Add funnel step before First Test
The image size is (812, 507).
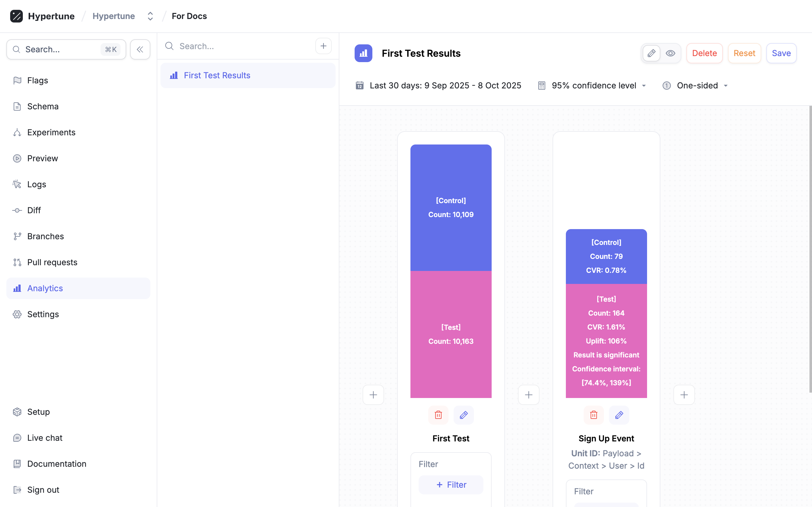click(x=373, y=395)
